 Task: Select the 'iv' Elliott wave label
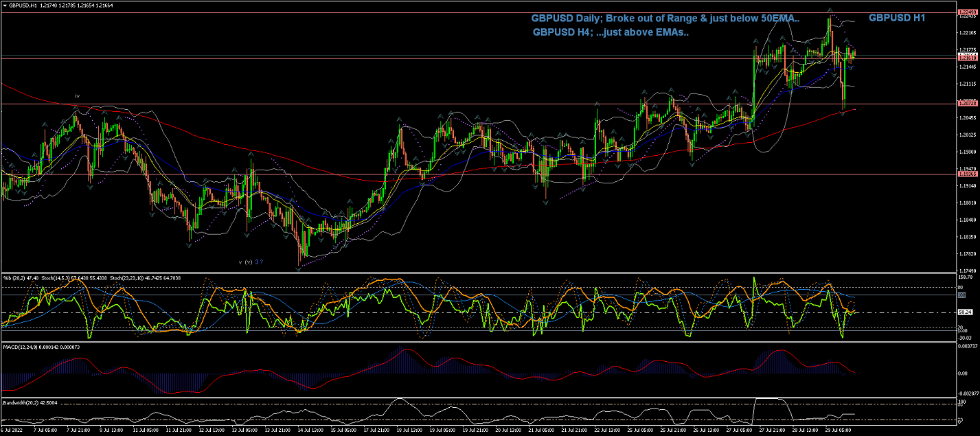click(x=78, y=96)
